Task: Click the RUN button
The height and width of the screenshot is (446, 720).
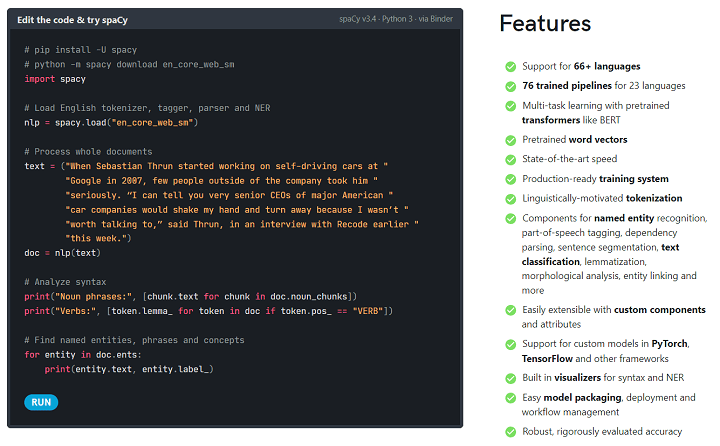Action: coord(41,402)
